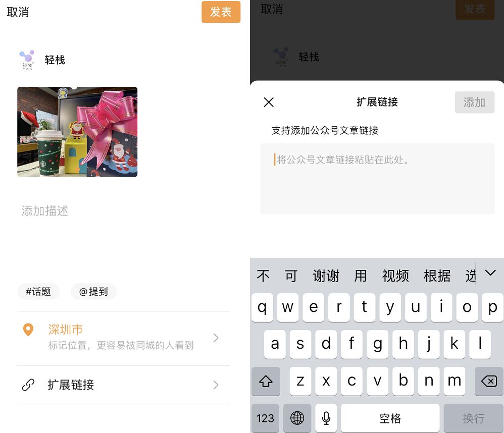504x433 pixels.
Task: Mention someone with @提到
Action: [x=93, y=291]
